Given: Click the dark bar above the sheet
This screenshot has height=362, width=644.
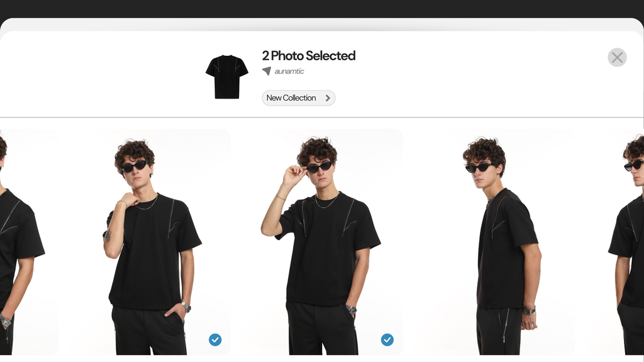Looking at the screenshot, I should [x=322, y=8].
